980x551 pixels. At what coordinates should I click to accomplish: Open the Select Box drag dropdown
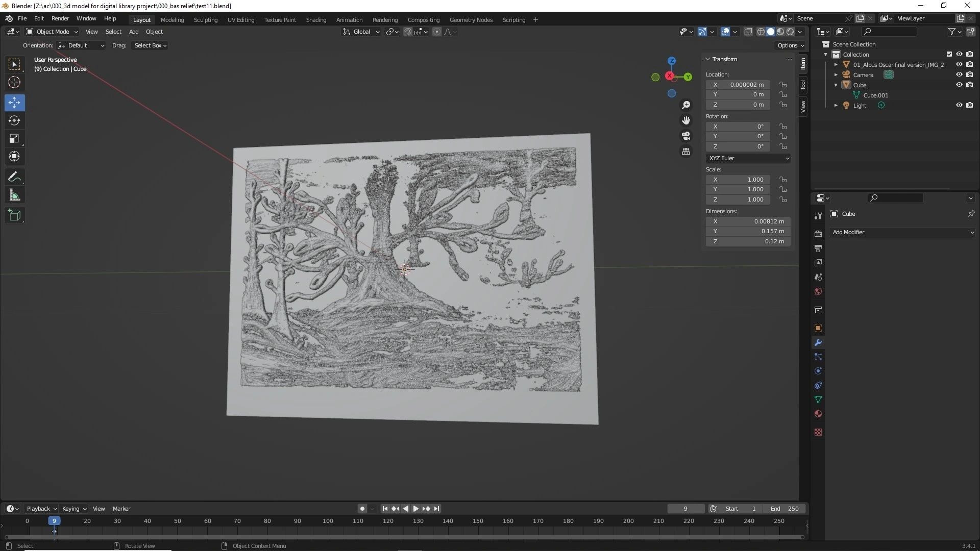tap(150, 45)
